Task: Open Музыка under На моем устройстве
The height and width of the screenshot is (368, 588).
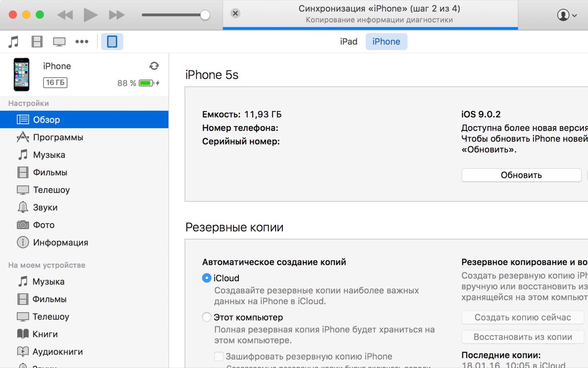Action: [84, 282]
